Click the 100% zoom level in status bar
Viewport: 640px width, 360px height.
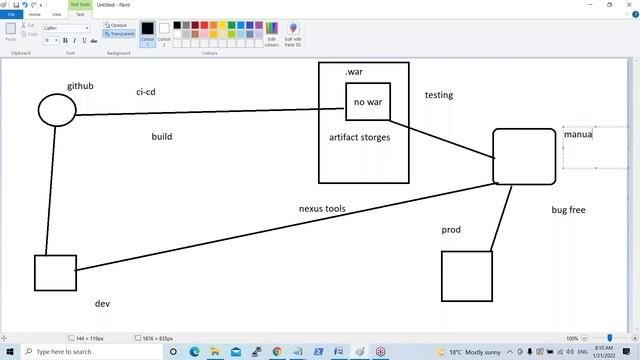pos(572,338)
